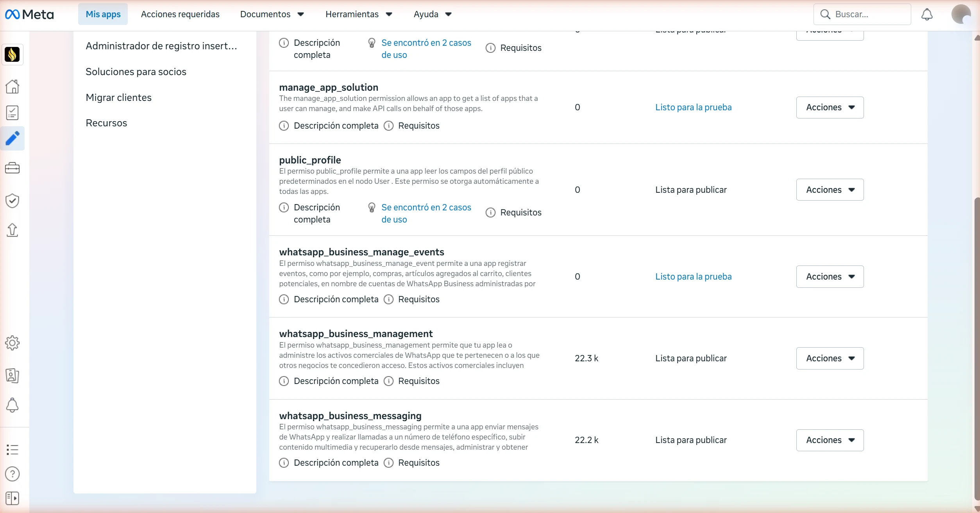Click the help question mark icon
Viewport: 980px width, 513px height.
[13, 474]
